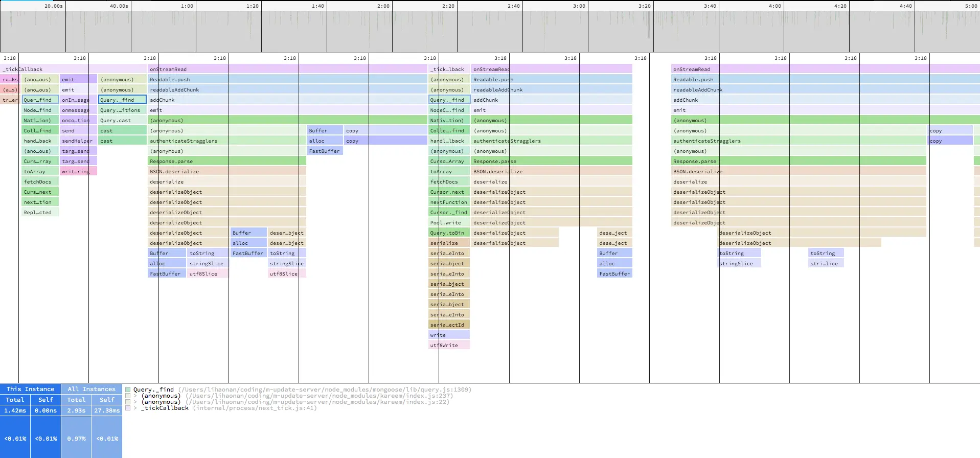The image size is (980, 458).
Task: Click the swatch beside the index.js:237 stack row
Action: [x=128, y=396]
